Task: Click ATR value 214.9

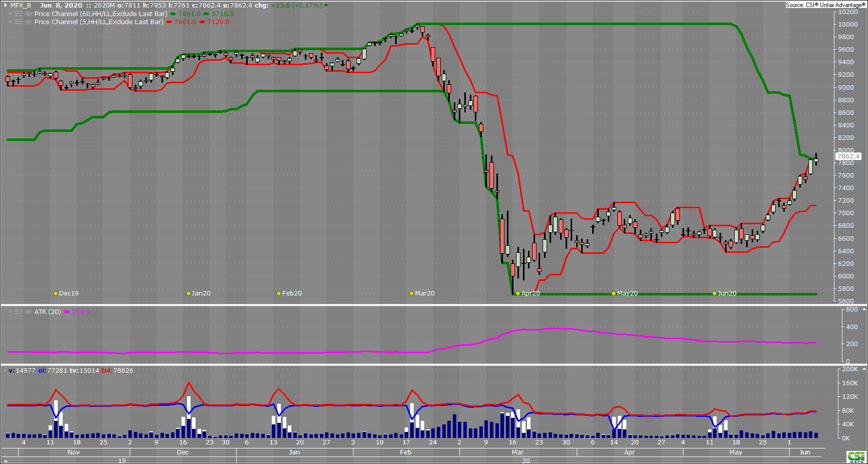Action: point(81,312)
